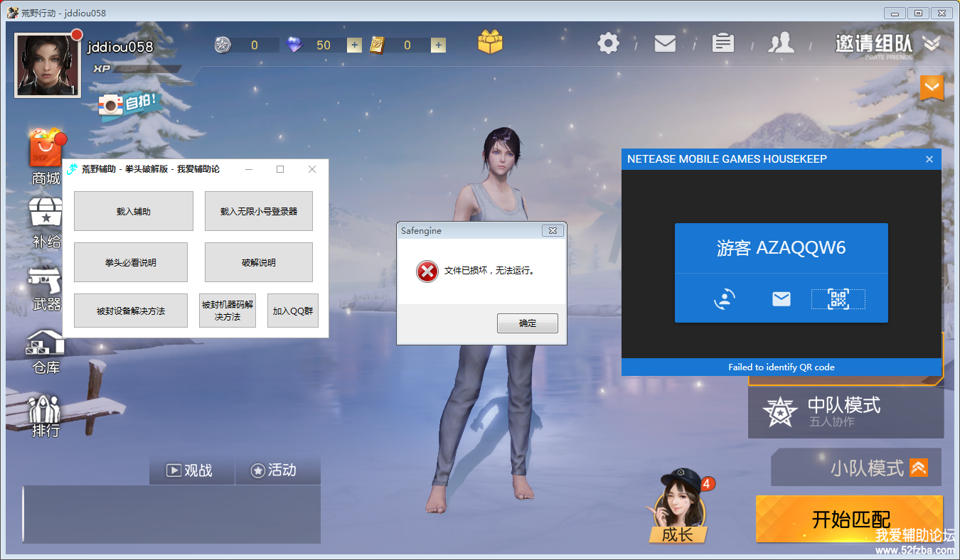Image resolution: width=960 pixels, height=560 pixels.
Task: Open the 武器 weapons icon
Action: [46, 289]
